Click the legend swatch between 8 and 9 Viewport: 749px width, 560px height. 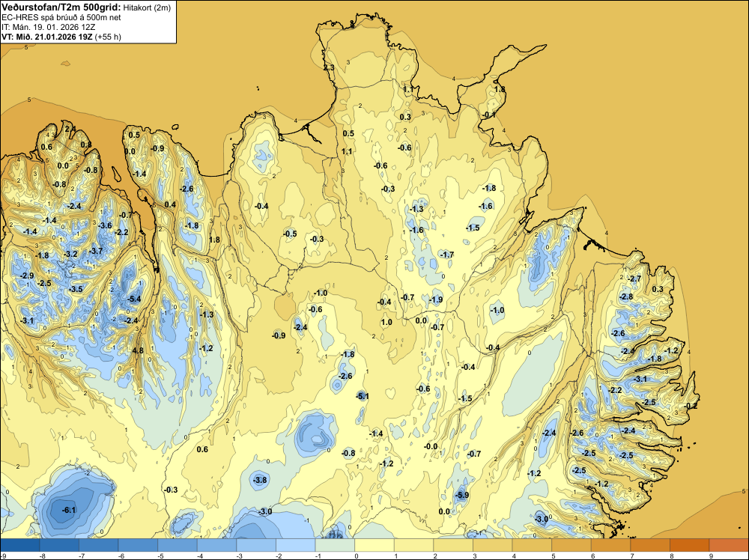click(689, 545)
